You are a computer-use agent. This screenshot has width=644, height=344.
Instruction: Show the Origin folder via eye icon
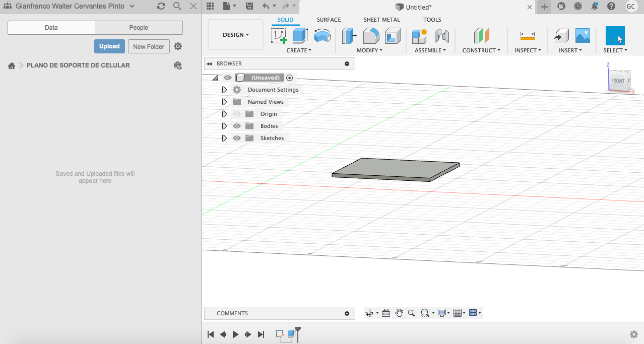tap(237, 114)
